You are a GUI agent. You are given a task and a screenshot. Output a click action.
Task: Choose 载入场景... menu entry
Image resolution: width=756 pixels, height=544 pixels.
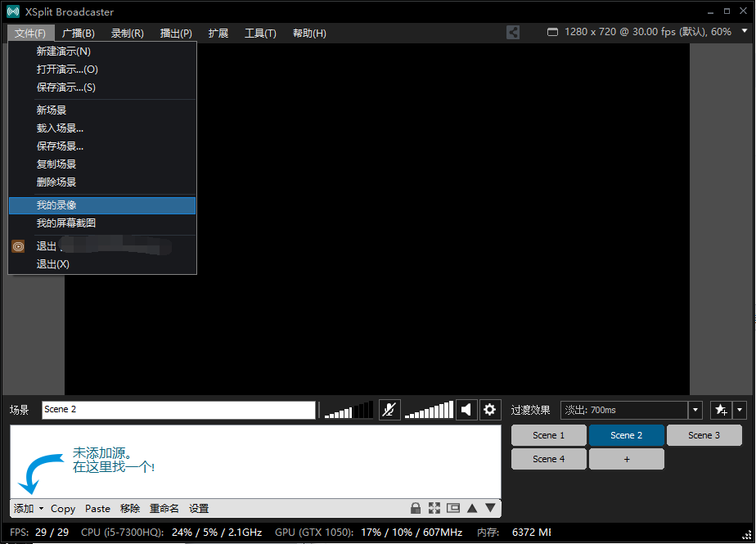point(102,128)
